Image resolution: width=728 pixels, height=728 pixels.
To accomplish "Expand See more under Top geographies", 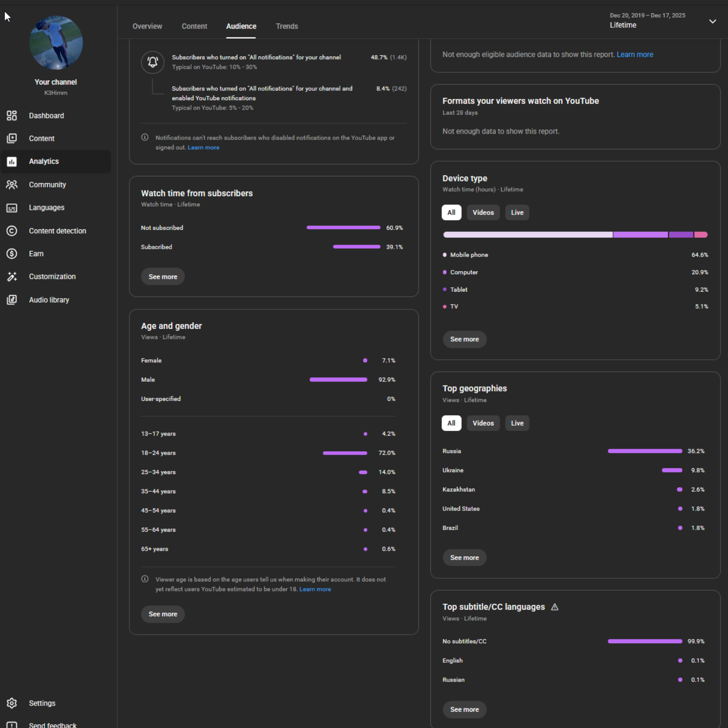I will pyautogui.click(x=464, y=558).
